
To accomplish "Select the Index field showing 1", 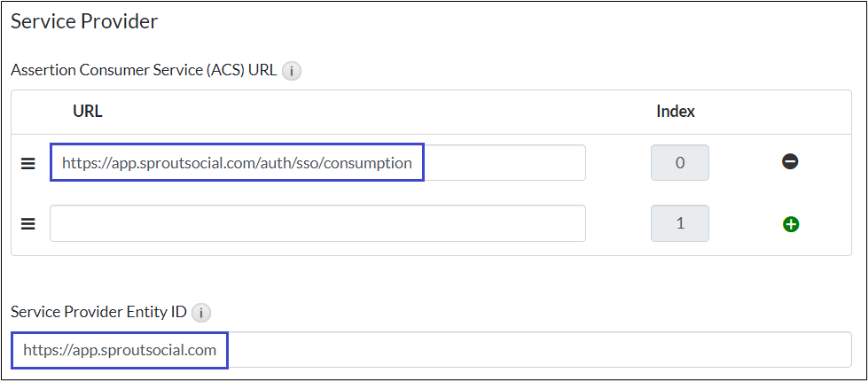I will click(680, 223).
